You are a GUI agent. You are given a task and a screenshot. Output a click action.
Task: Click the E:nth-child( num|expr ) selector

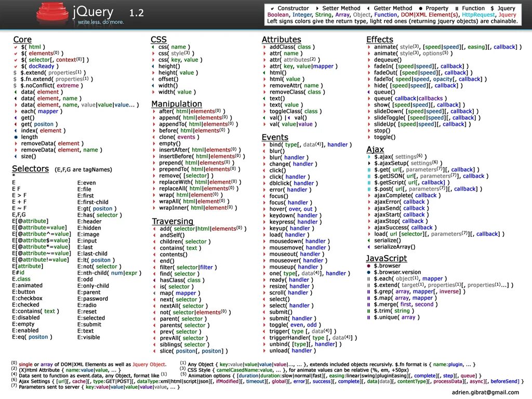click(x=109, y=273)
